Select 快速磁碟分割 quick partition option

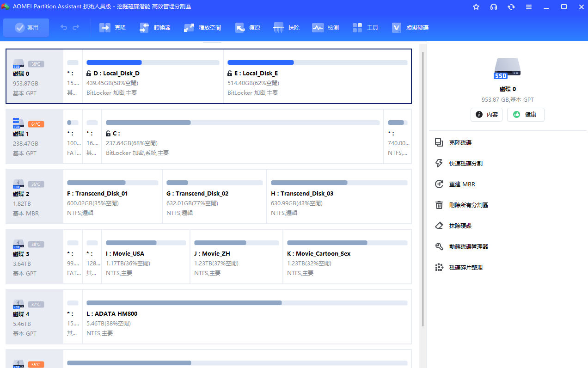pyautogui.click(x=466, y=164)
